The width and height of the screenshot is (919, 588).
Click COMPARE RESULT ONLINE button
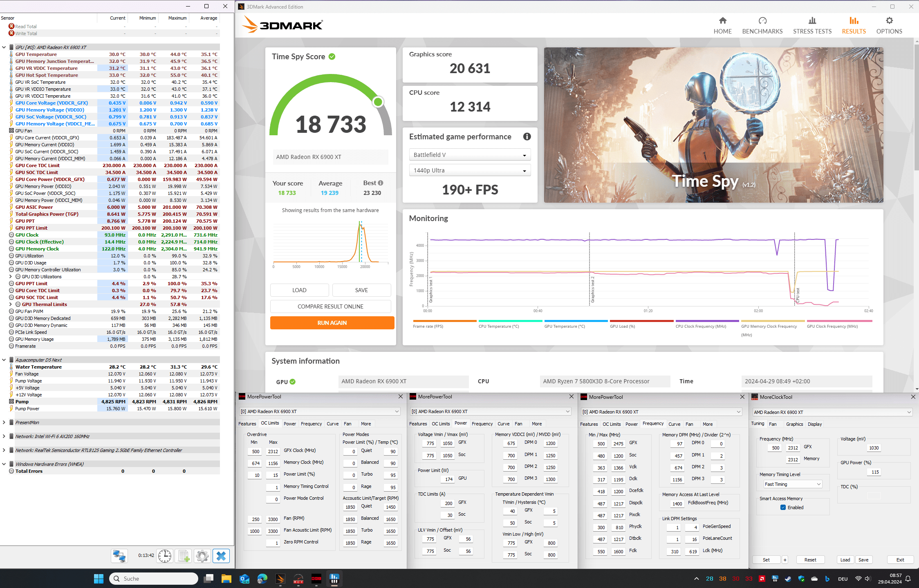point(330,306)
